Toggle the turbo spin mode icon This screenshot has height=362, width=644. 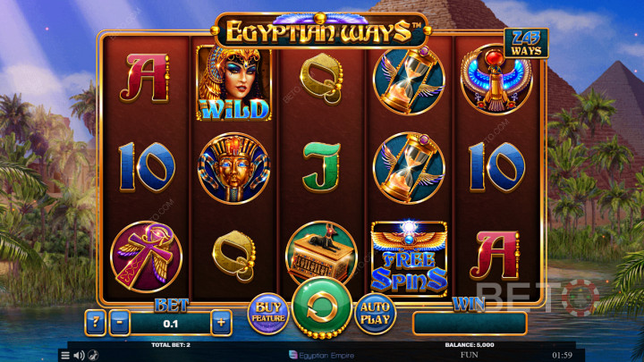point(93,355)
